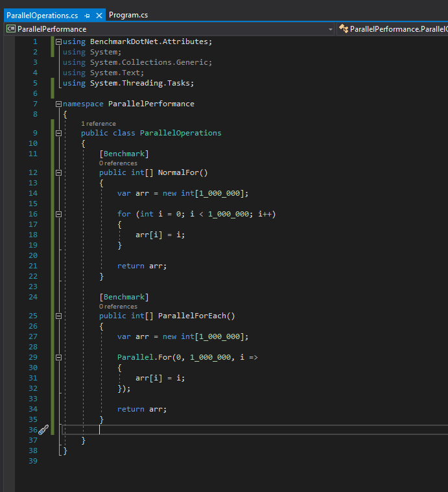448x492 pixels.
Task: Click the class icon in the type dropdown
Action: (343, 29)
